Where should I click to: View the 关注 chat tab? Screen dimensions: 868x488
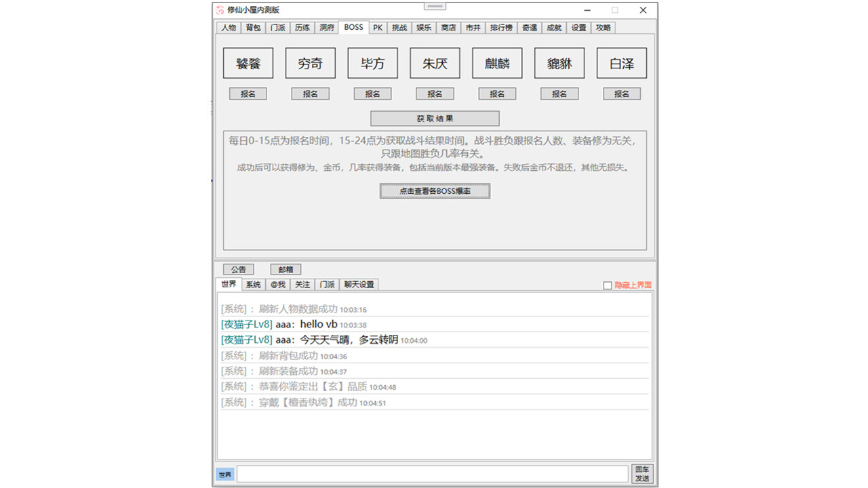coord(302,285)
